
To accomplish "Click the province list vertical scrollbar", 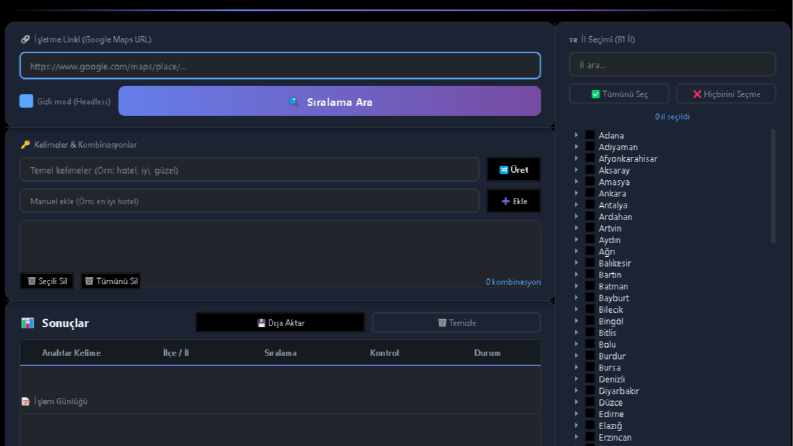I will coord(773,186).
